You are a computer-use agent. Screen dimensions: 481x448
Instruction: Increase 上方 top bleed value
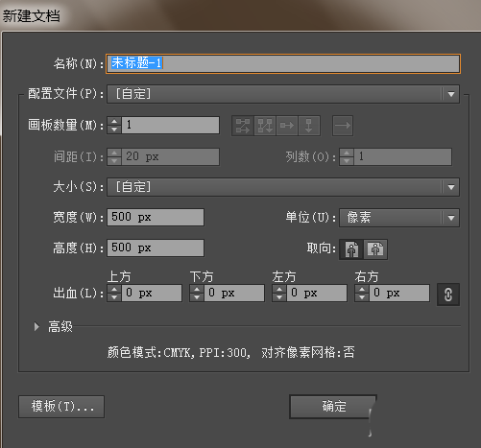[114, 290]
